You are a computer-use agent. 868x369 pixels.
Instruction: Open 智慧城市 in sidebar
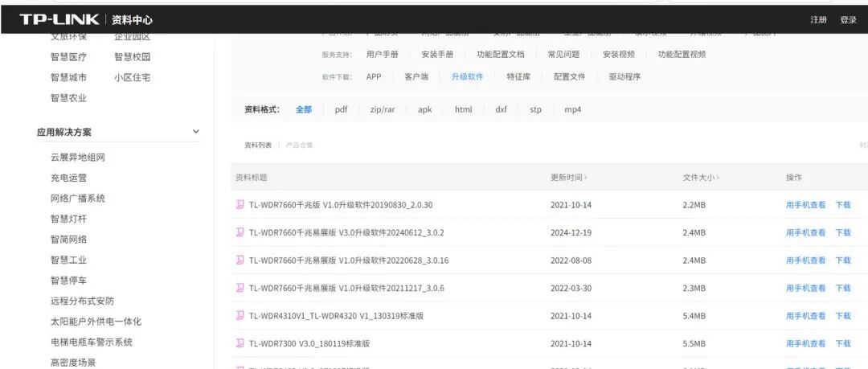point(68,77)
